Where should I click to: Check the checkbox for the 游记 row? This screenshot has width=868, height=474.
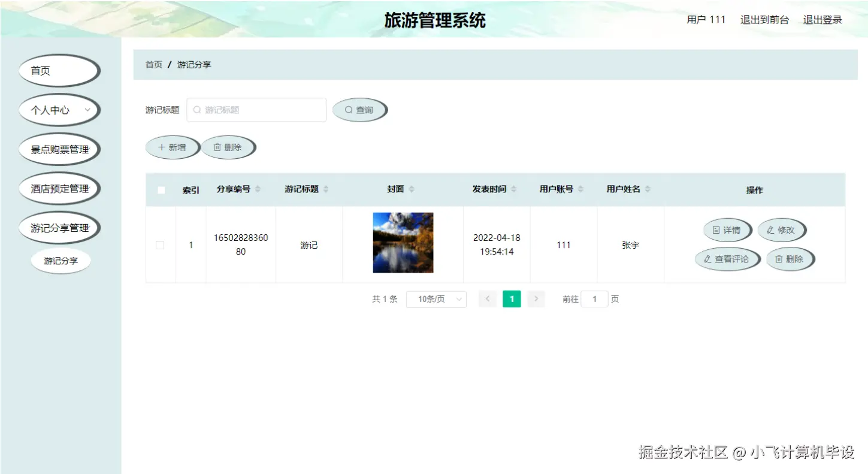160,244
